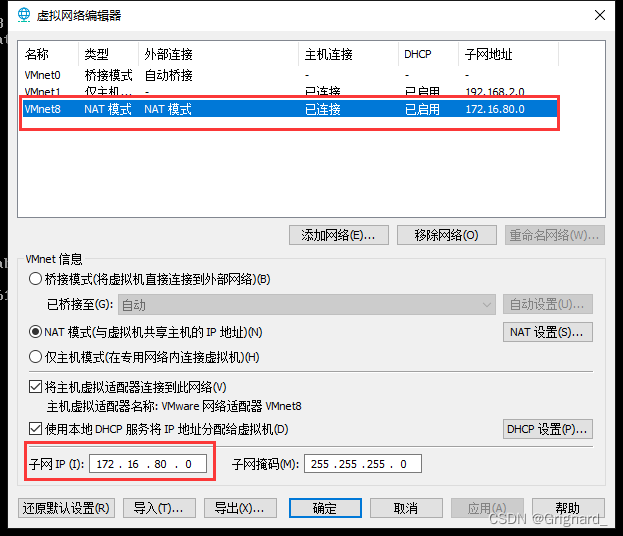Click the DHCP column header

pos(429,54)
